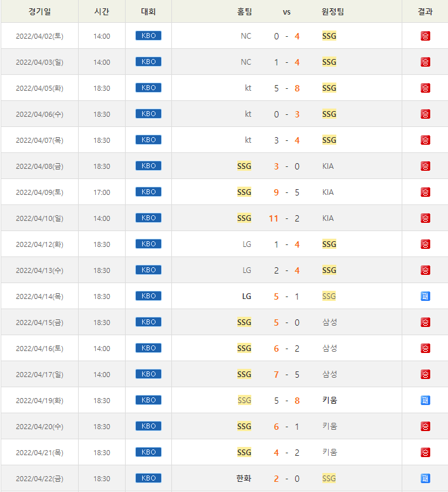Open 키움 away team on 2022/04/19 row
This screenshot has width=448, height=492.
coord(329,401)
